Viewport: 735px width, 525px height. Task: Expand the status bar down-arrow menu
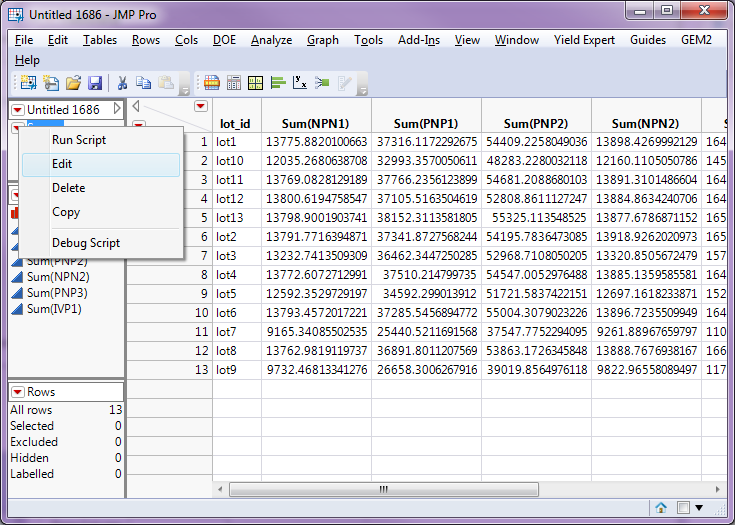pyautogui.click(x=699, y=507)
